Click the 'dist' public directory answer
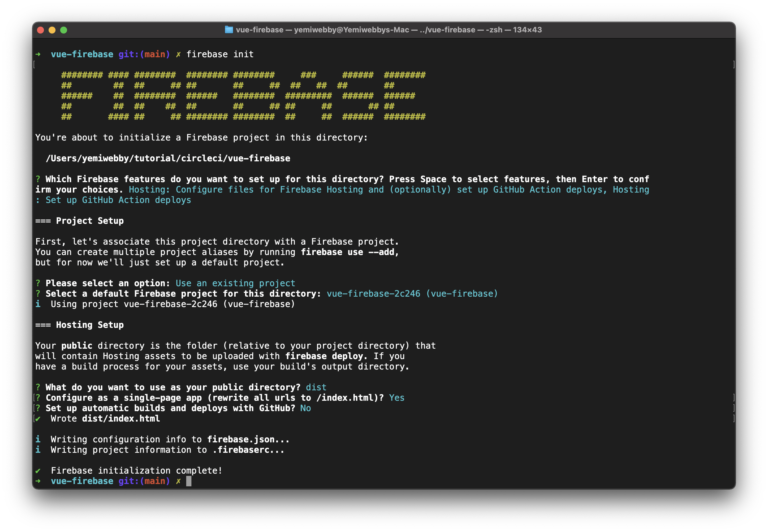This screenshot has height=532, width=768. point(316,387)
